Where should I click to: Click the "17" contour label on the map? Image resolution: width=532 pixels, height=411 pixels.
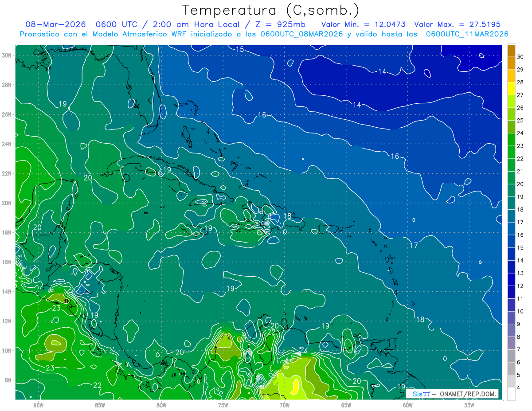[414, 245]
